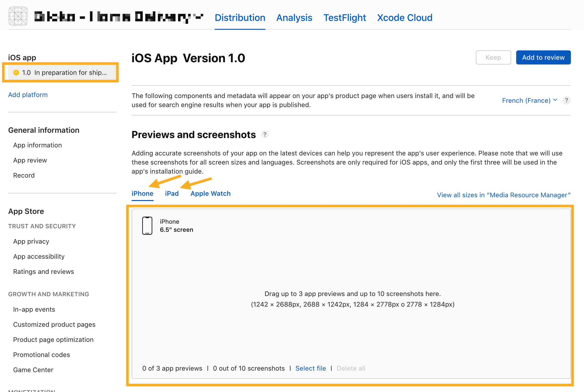Open View all sizes in Media Resource Manager
This screenshot has height=392, width=584.
tap(504, 195)
